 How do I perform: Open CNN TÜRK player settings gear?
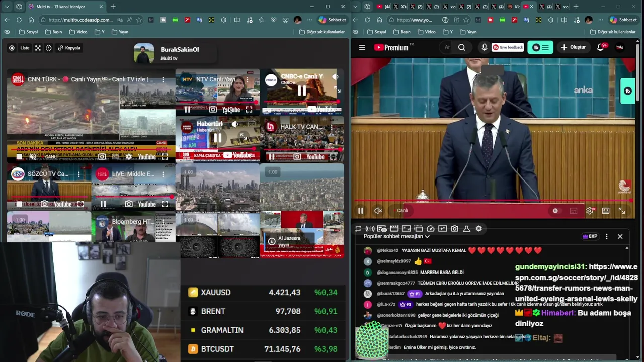(129, 157)
